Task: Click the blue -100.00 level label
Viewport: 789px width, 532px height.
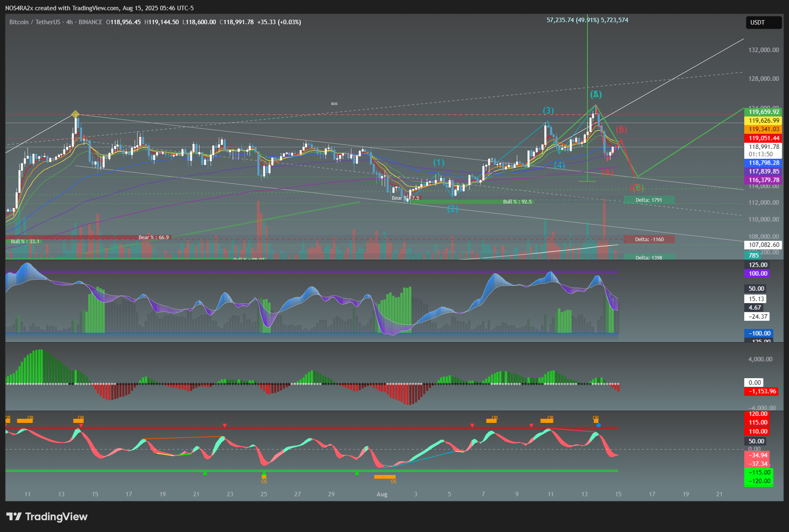Action: 759,333
